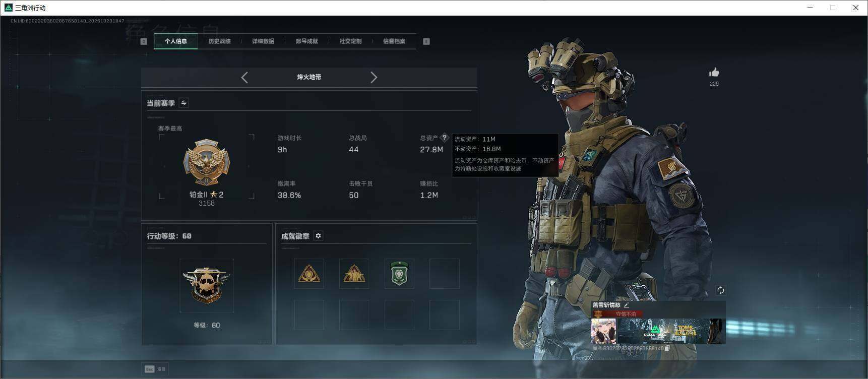Click the 游戏时长 9h value
868x379 pixels.
(x=282, y=150)
